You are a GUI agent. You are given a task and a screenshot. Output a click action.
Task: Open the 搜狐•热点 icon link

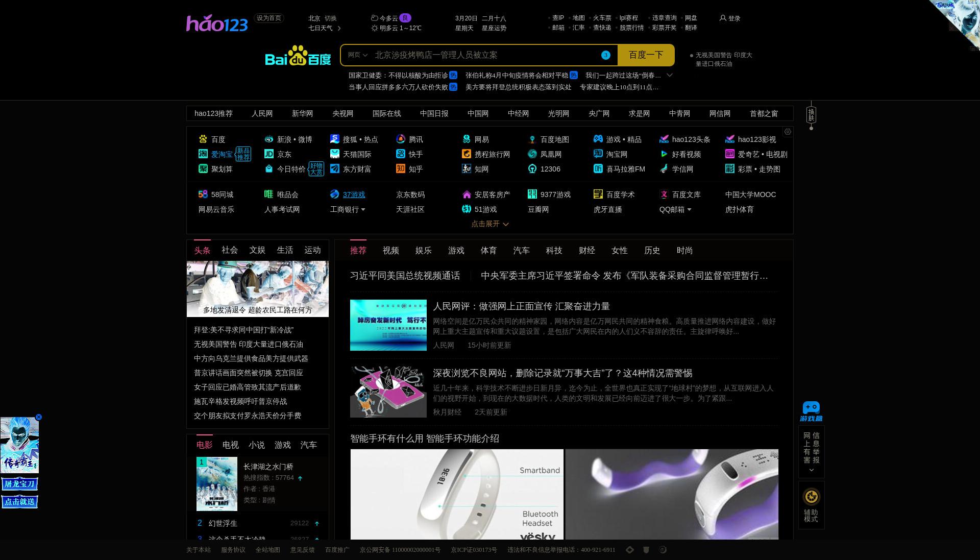tap(335, 139)
